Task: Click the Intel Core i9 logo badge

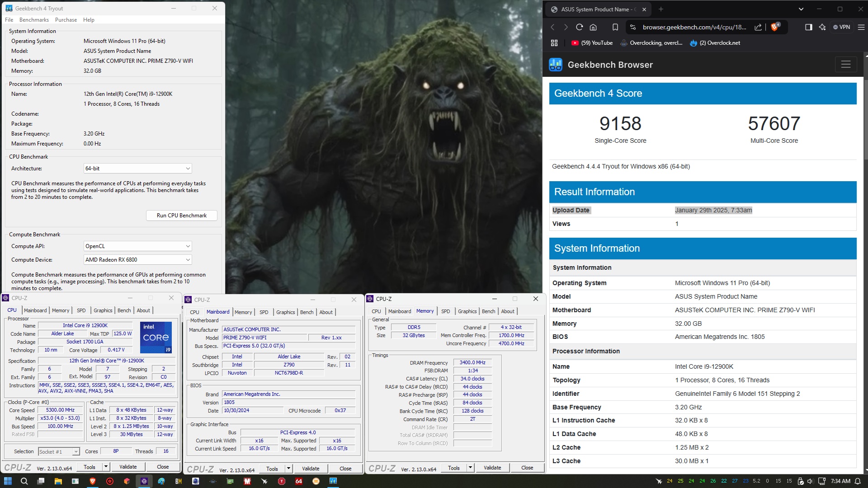Action: point(156,338)
